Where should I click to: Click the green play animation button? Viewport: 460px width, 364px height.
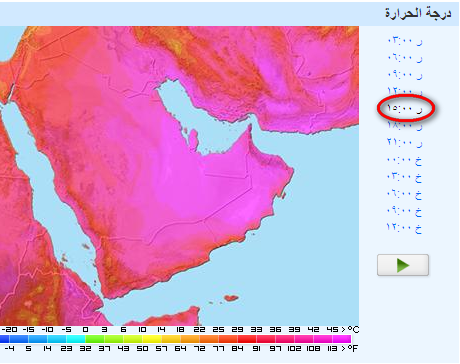coord(403,265)
